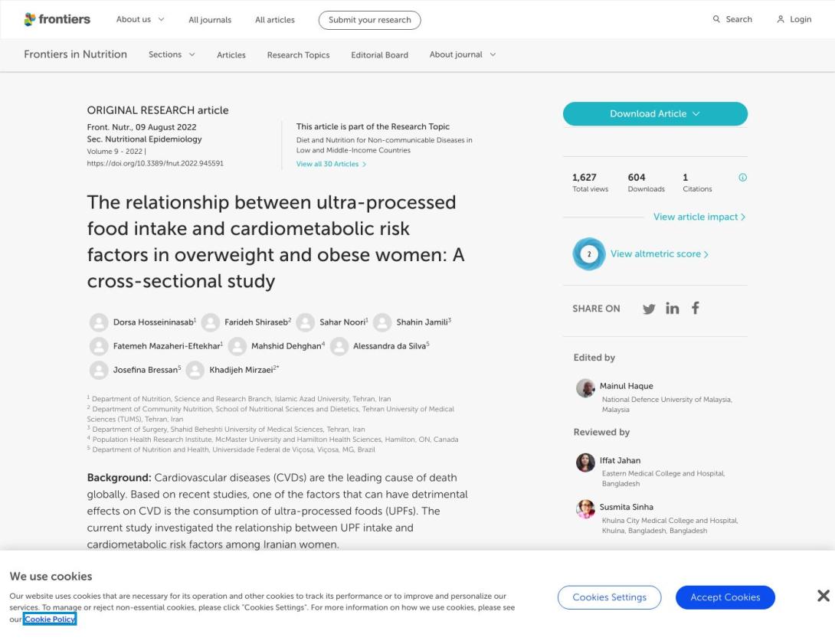This screenshot has height=644, width=835.
Task: Expand the About us dropdown
Action: pos(140,20)
